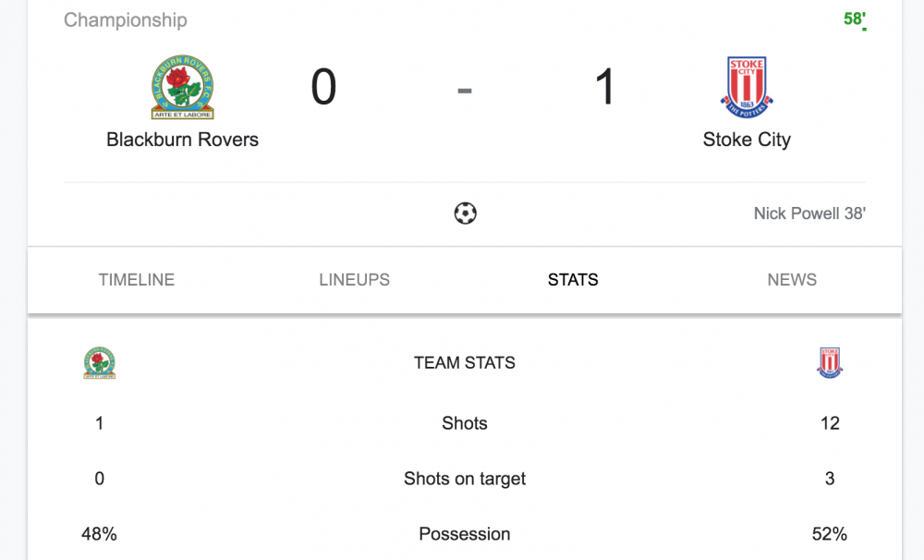Click the Possession stat label

pyautogui.click(x=465, y=534)
